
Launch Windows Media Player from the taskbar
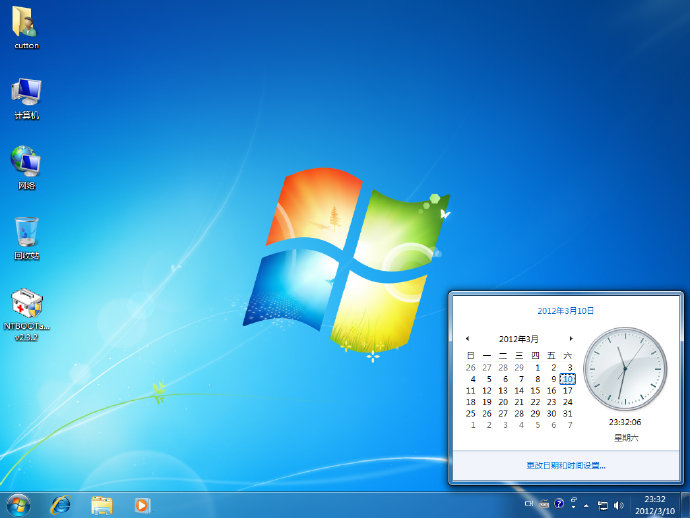click(x=143, y=505)
